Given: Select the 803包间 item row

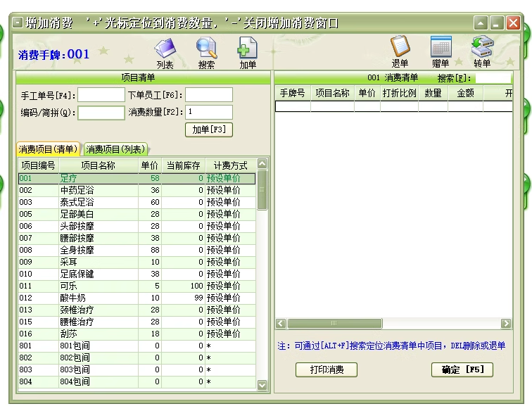Looking at the screenshot, I should [x=137, y=369].
